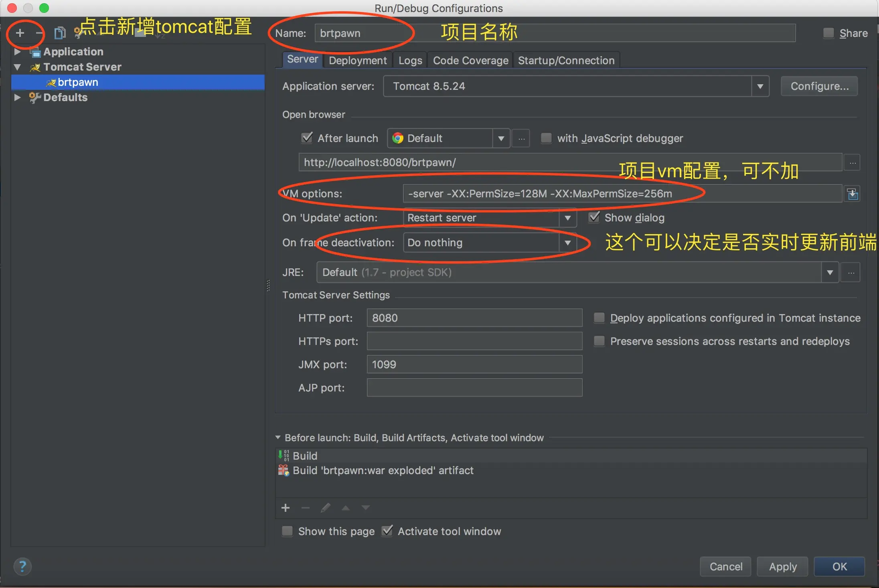Click the Apply button

(x=782, y=566)
